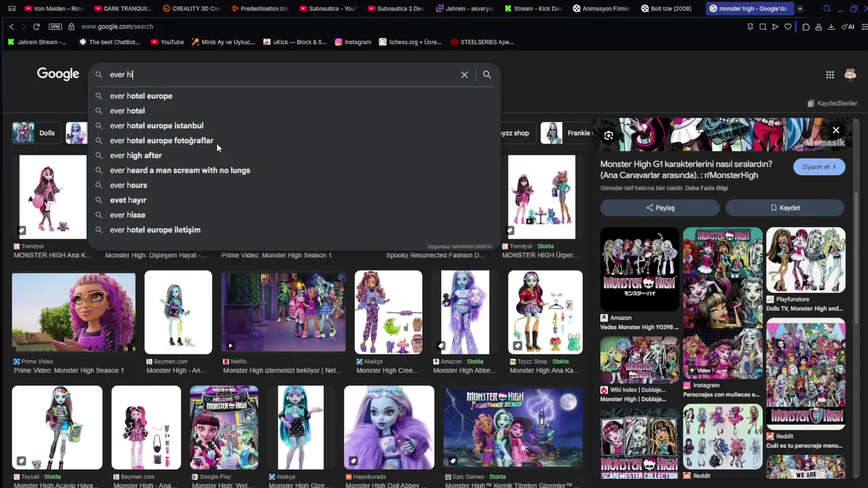
Task: Switch to the DARK TRANQUILLITY tab
Action: (123, 9)
